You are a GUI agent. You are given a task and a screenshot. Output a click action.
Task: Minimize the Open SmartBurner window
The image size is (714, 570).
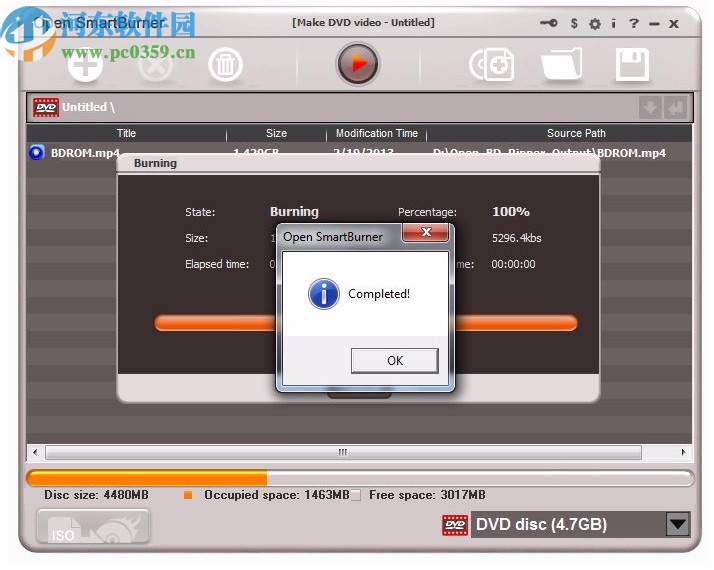click(x=654, y=24)
